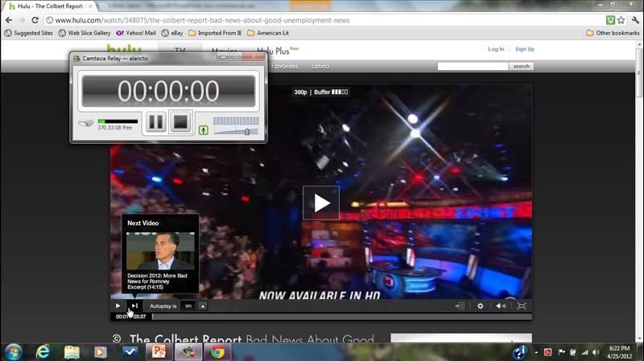Open Windows Media Player from taskbar
Viewport: 644px width, 361px height.
tap(100, 352)
